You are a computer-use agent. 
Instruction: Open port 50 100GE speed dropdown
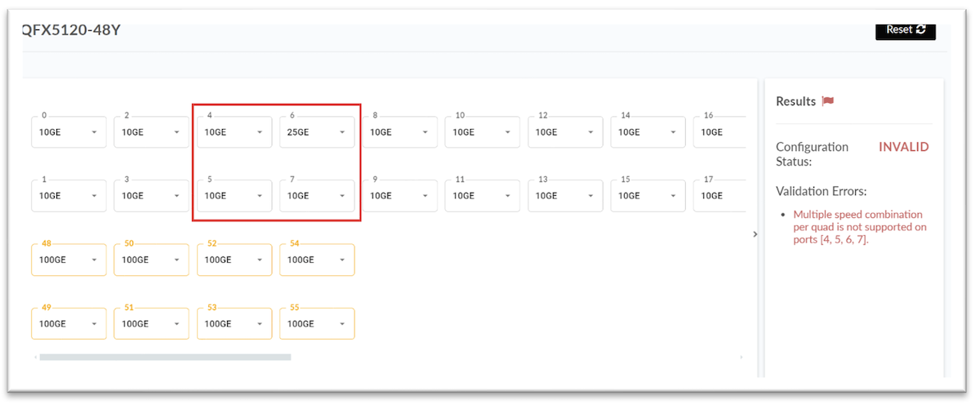pyautogui.click(x=152, y=260)
